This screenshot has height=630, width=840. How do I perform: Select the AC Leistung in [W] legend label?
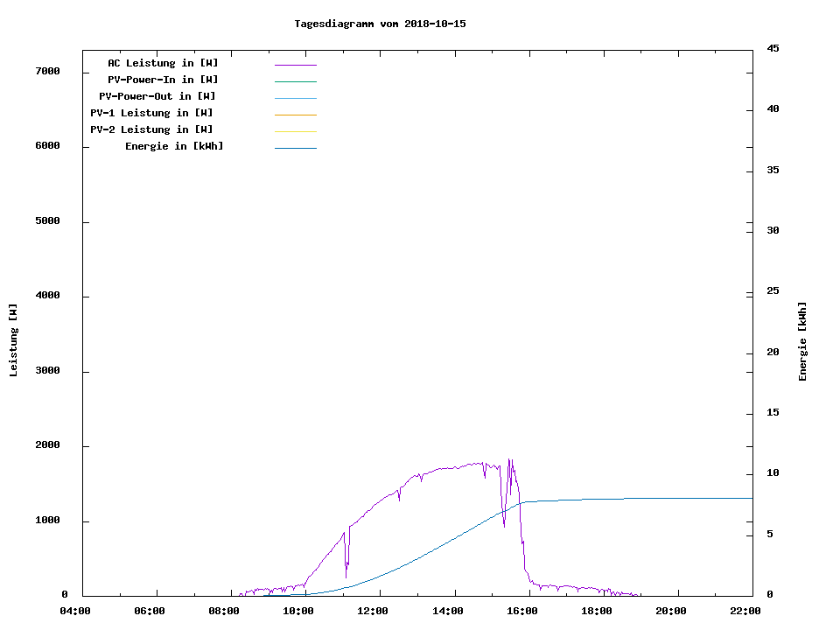click(163, 63)
